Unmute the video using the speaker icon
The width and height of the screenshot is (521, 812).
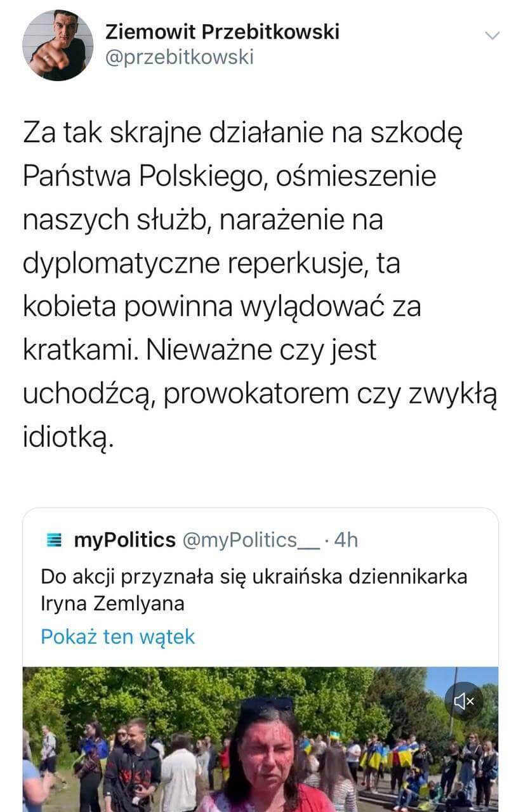(x=464, y=701)
